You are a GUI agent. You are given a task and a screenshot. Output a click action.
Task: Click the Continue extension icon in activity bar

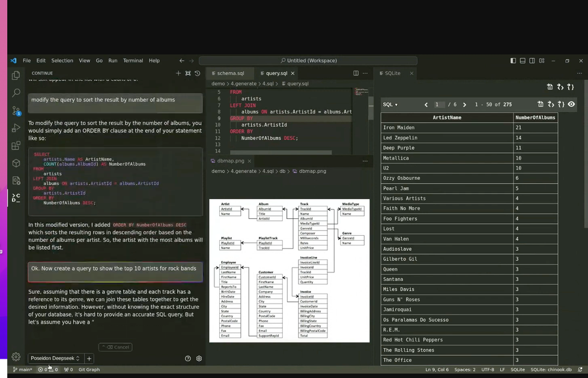tap(16, 197)
